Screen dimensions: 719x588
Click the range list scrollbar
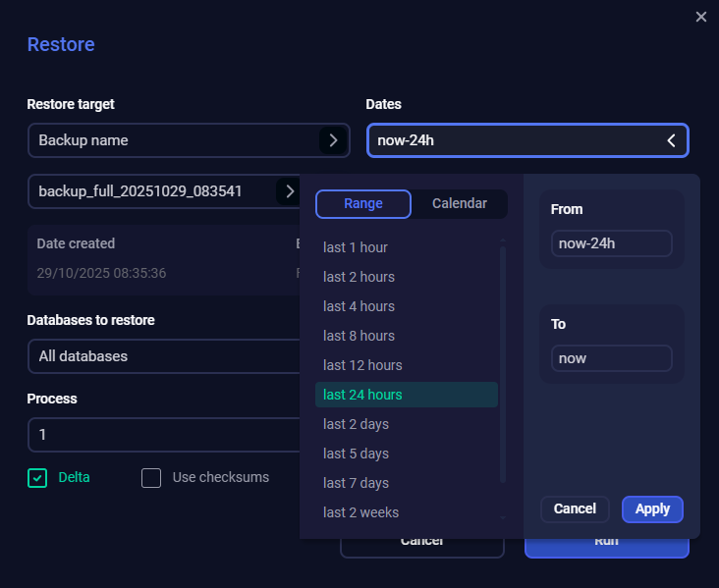coord(503,363)
